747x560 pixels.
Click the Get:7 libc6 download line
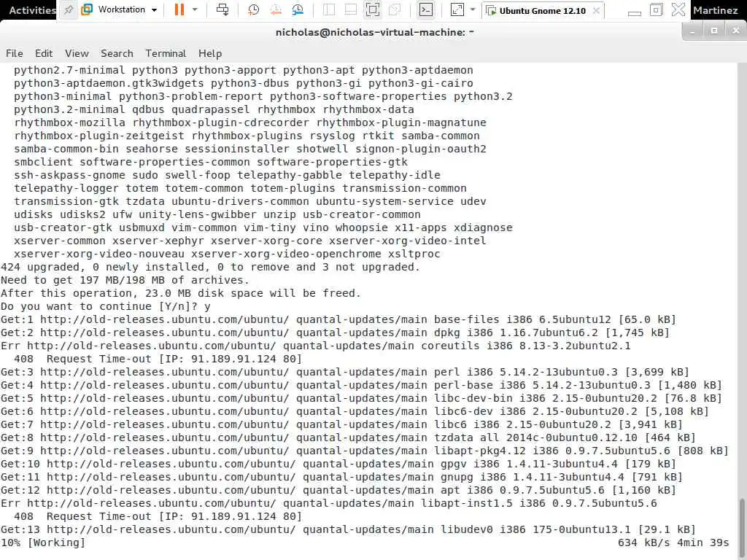pos(341,424)
